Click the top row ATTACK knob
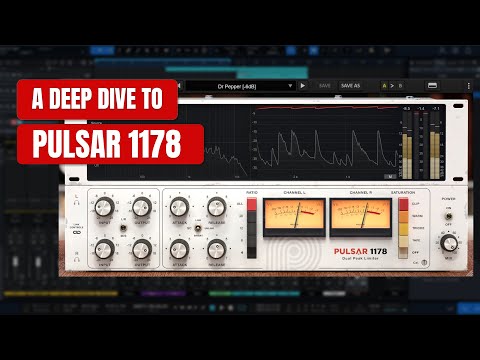Screen dimensions: 480x360 pyautogui.click(x=179, y=207)
